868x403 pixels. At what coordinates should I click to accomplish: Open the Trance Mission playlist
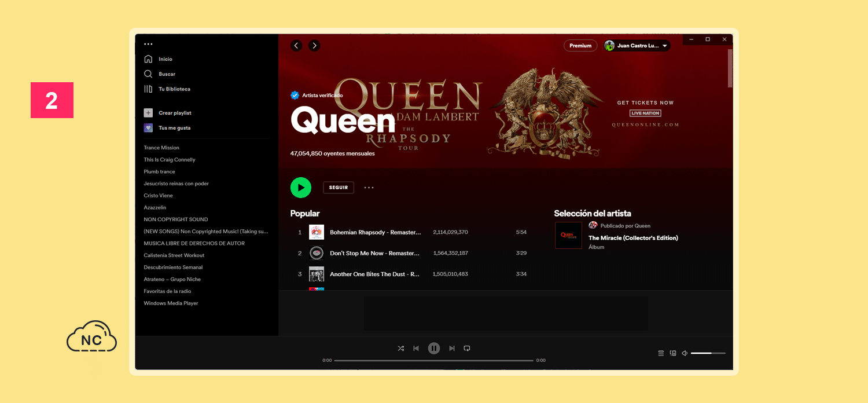(161, 148)
